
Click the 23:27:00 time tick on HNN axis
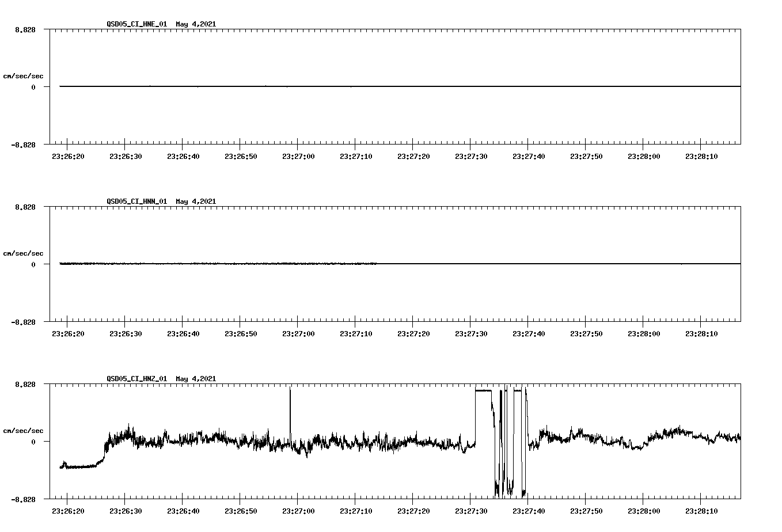299,332
